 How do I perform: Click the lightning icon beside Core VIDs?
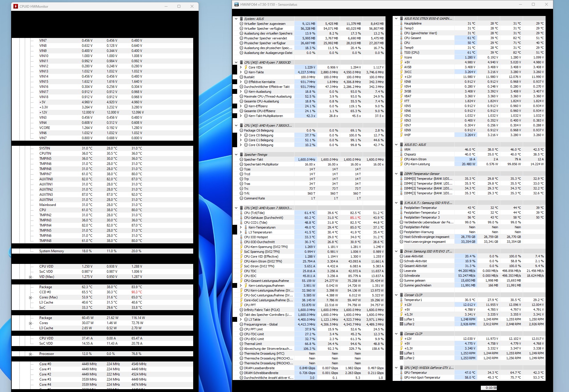click(246, 67)
